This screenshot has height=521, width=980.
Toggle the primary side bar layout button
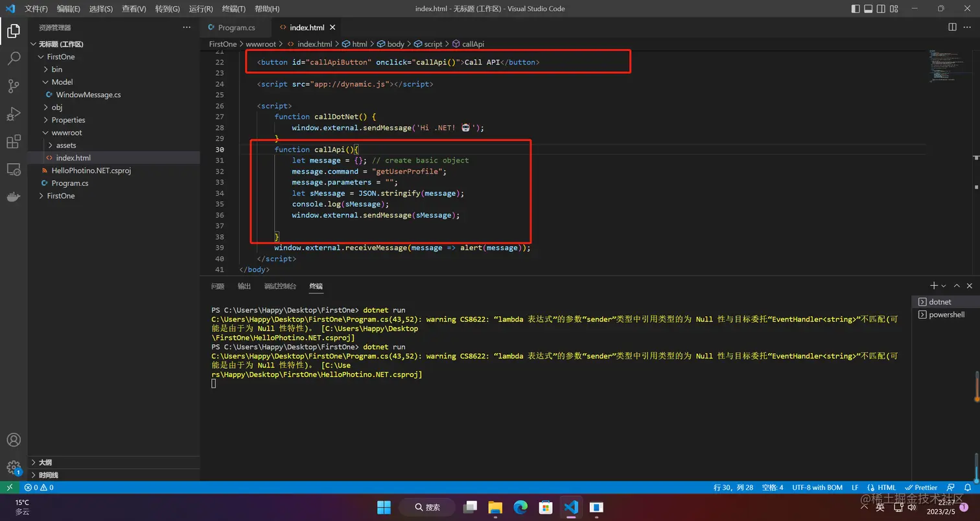pos(855,8)
